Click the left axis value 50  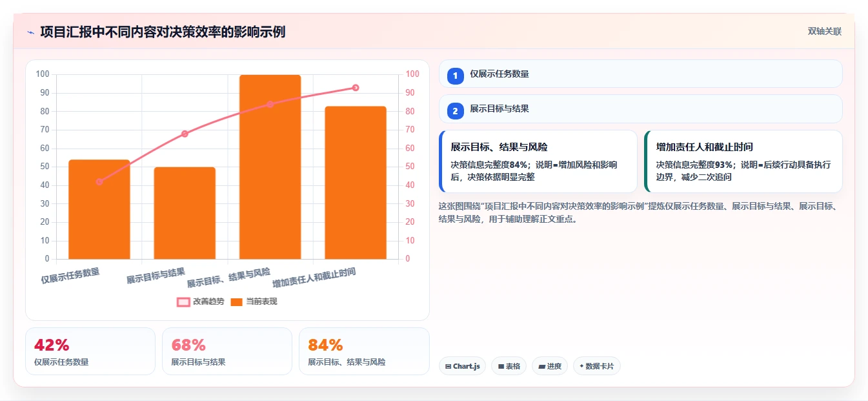pyautogui.click(x=45, y=167)
